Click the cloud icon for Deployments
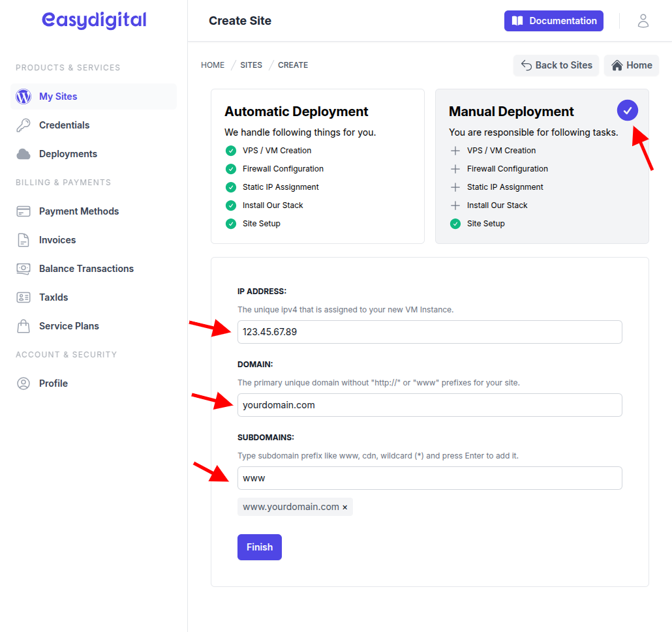Viewport: 672px width, 632px height. pyautogui.click(x=23, y=154)
